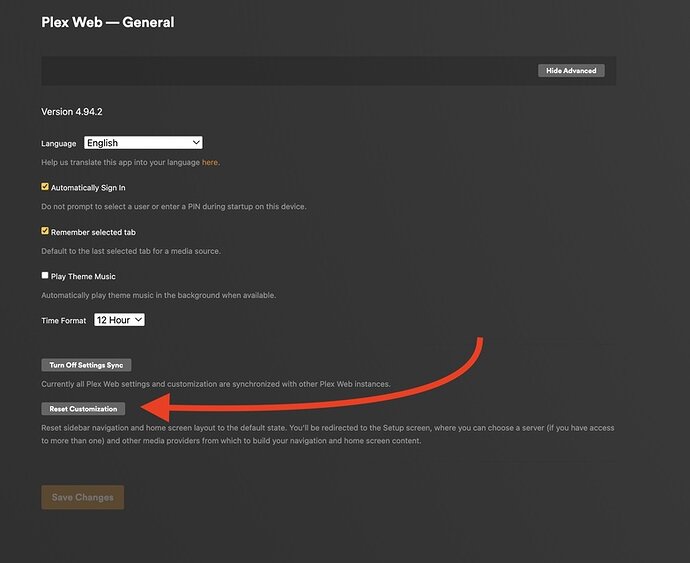Image resolution: width=690 pixels, height=563 pixels.
Task: Click 'Automatically play theme music' description text
Action: (x=159, y=295)
